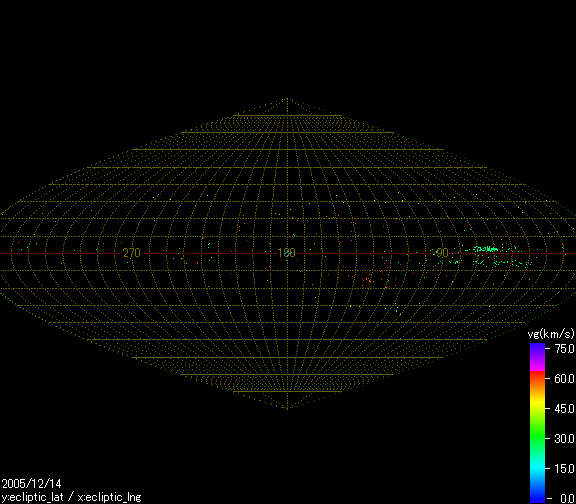Viewport: 576px width, 504px height.
Task: Click the 45.0 colorbar value
Action: (x=565, y=408)
